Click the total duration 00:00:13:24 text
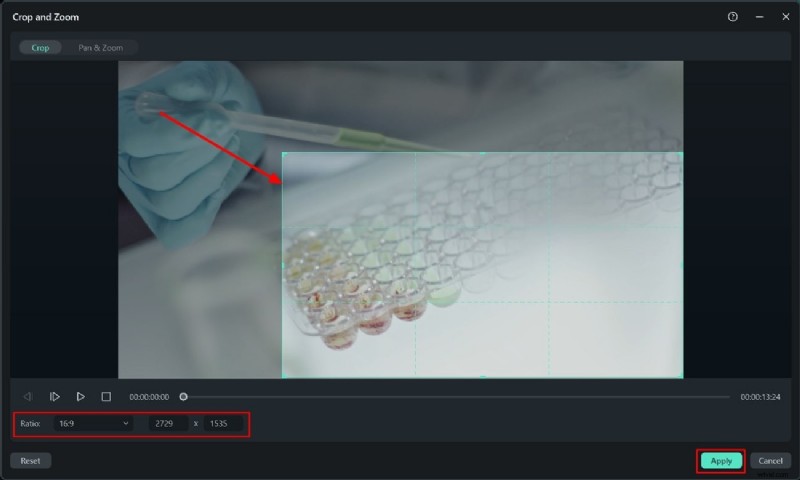800x480 pixels. [760, 397]
